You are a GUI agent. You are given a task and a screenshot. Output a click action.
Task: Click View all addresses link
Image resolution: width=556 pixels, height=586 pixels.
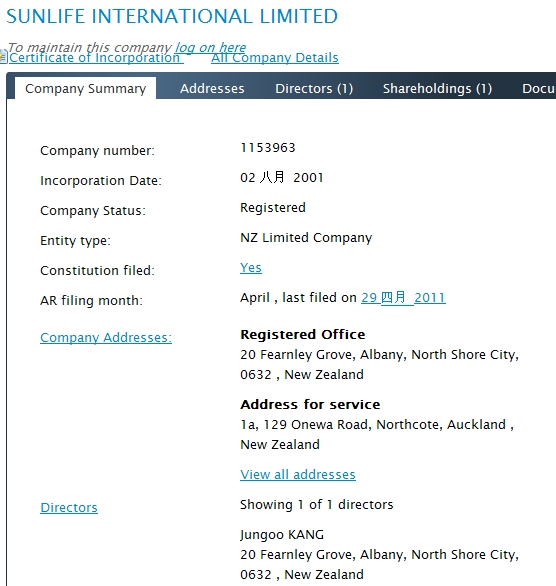click(298, 475)
